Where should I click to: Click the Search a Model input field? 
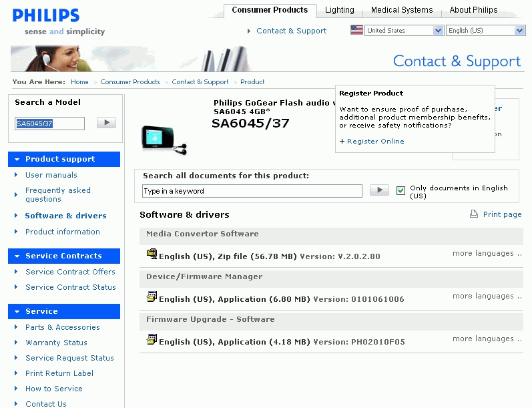pyautogui.click(x=49, y=124)
